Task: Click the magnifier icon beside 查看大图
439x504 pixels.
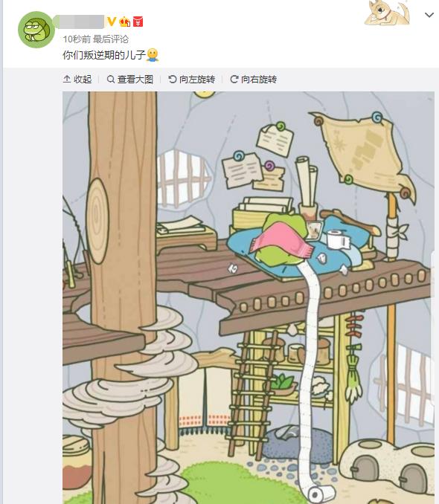Action: coord(111,79)
